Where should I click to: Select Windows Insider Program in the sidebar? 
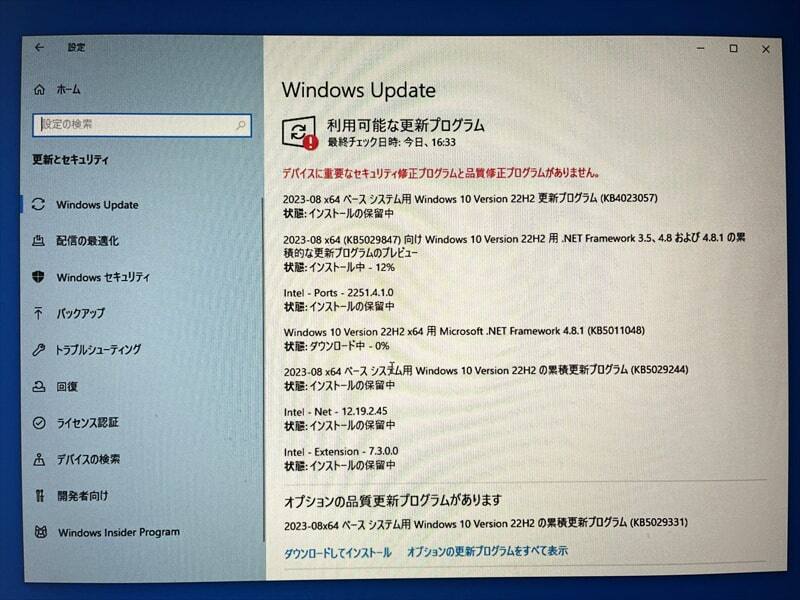pyautogui.click(x=118, y=532)
